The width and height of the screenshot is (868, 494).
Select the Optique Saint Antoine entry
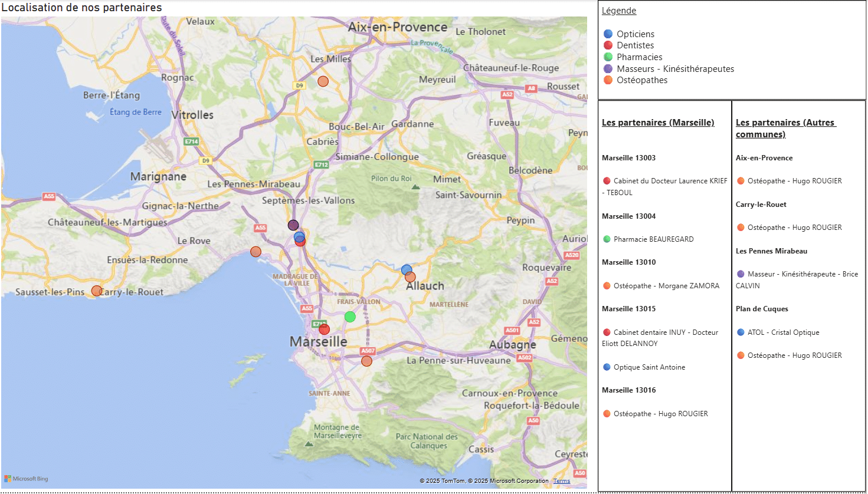coord(649,367)
